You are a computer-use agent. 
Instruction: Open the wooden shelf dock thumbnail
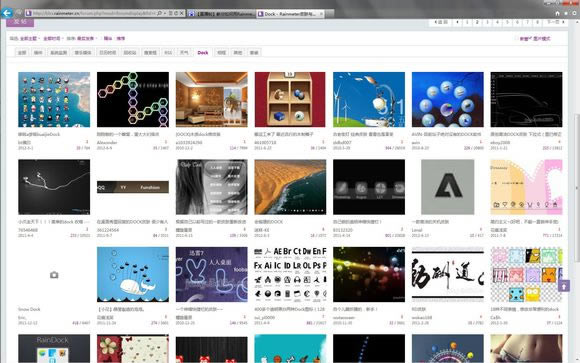pos(290,100)
